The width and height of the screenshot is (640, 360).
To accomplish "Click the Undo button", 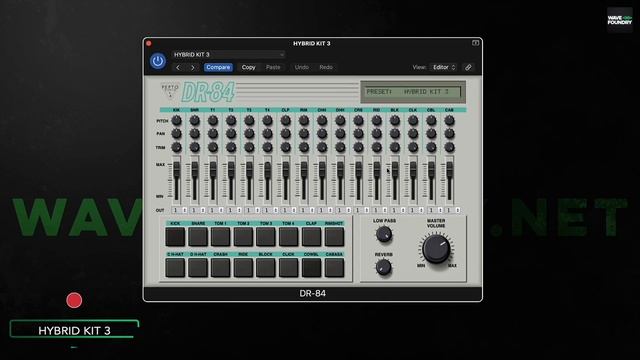I will pos(302,67).
